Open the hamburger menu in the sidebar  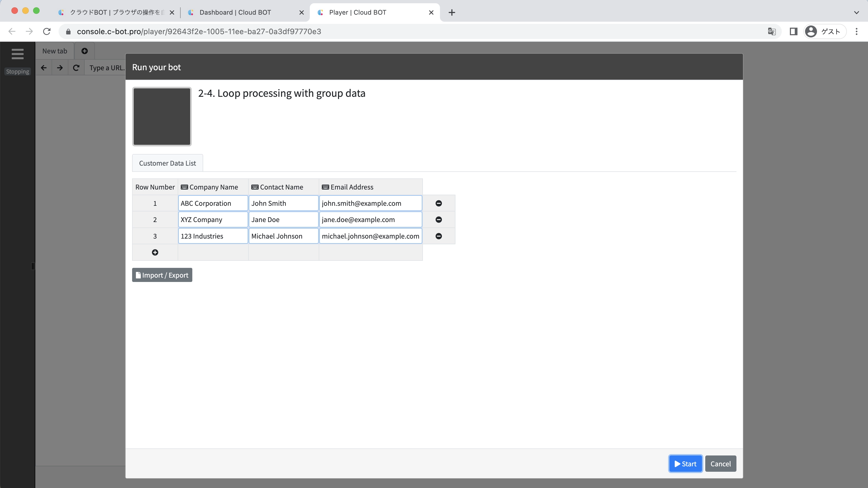(18, 54)
